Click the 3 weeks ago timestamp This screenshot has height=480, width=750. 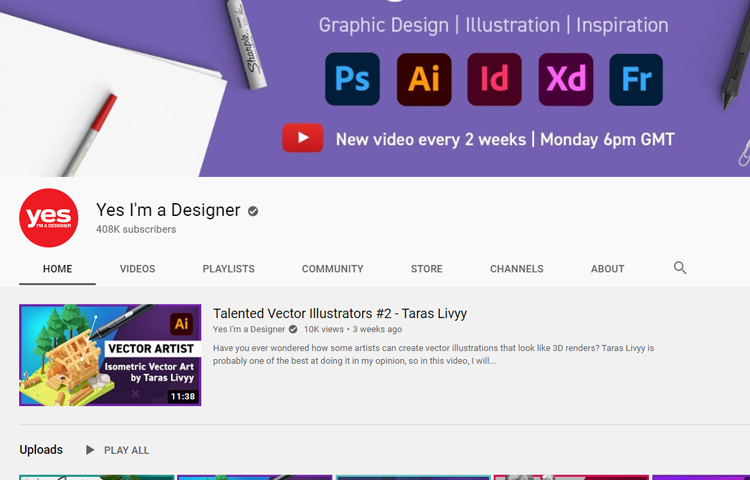coord(377,329)
